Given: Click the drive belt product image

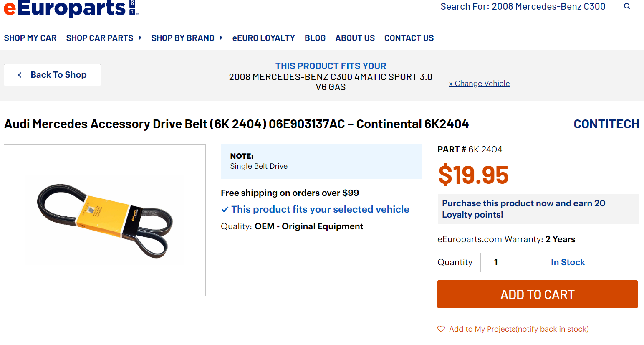Looking at the screenshot, I should pos(105,220).
